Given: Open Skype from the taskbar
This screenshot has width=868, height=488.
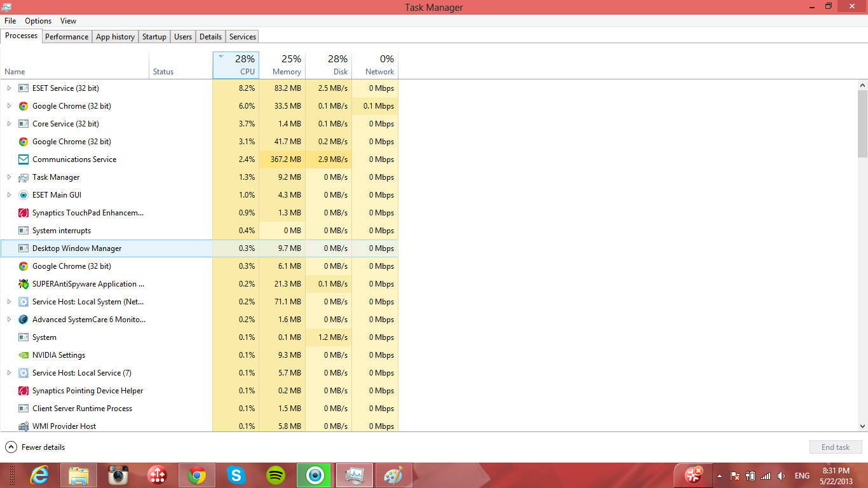Looking at the screenshot, I should point(236,475).
